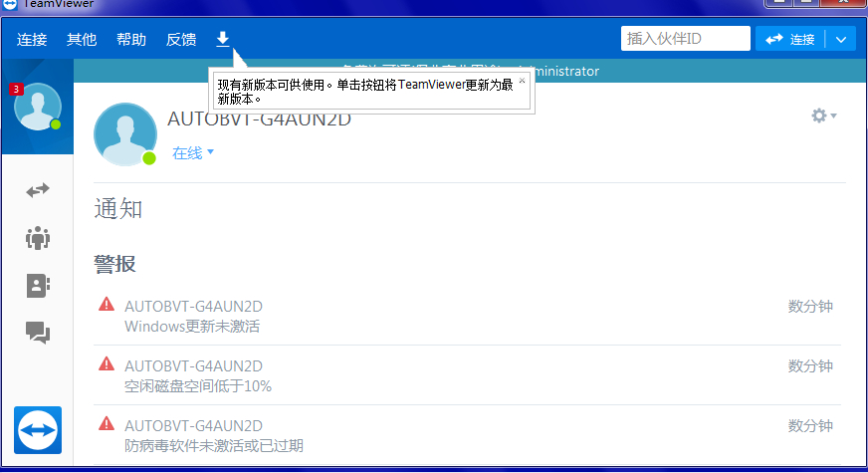Select the 防病毒软件未激活或已过期 alert text

[x=214, y=446]
